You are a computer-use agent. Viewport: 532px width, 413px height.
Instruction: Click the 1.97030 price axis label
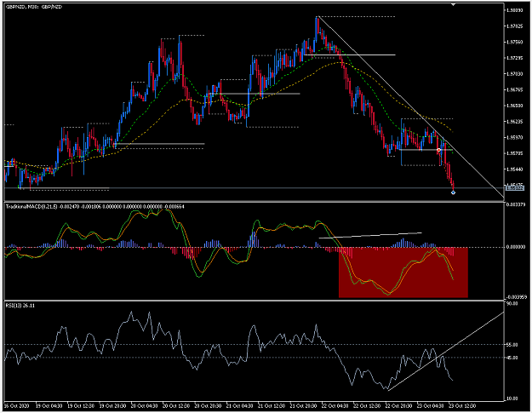point(514,73)
